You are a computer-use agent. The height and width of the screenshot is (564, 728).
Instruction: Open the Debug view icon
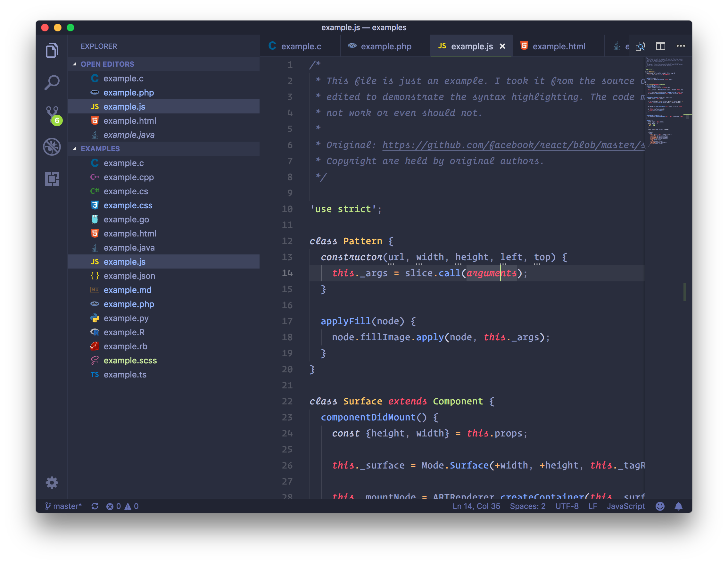pyautogui.click(x=52, y=147)
